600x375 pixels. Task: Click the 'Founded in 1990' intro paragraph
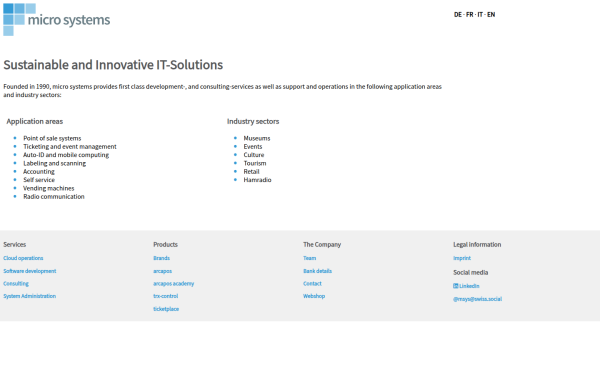point(223,91)
